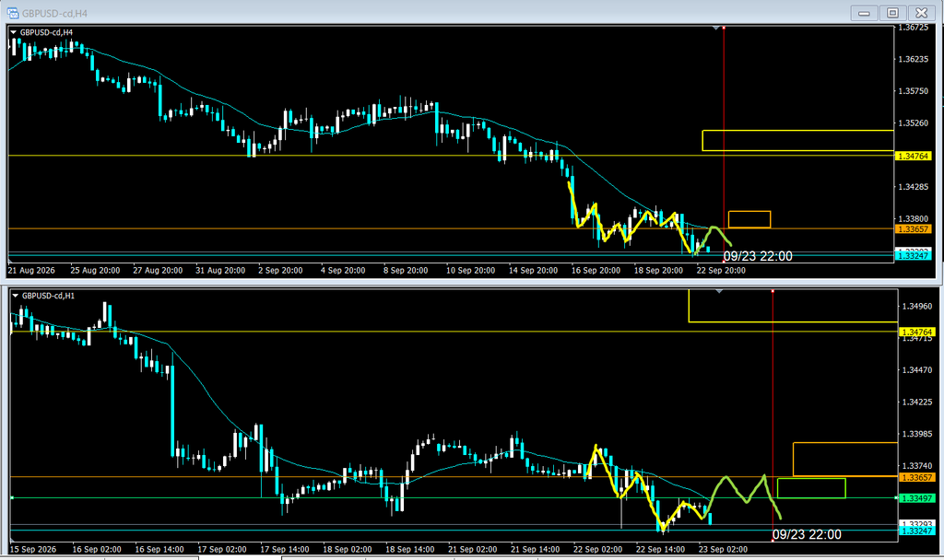Minimize the GBPUSD-cd,H4 chart window
The width and height of the screenshot is (944, 560).
click(x=865, y=13)
